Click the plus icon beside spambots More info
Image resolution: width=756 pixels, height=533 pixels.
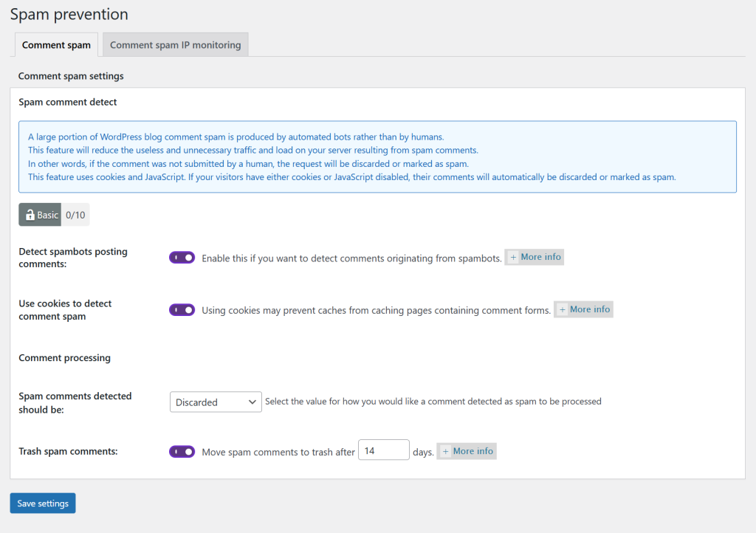pyautogui.click(x=513, y=258)
